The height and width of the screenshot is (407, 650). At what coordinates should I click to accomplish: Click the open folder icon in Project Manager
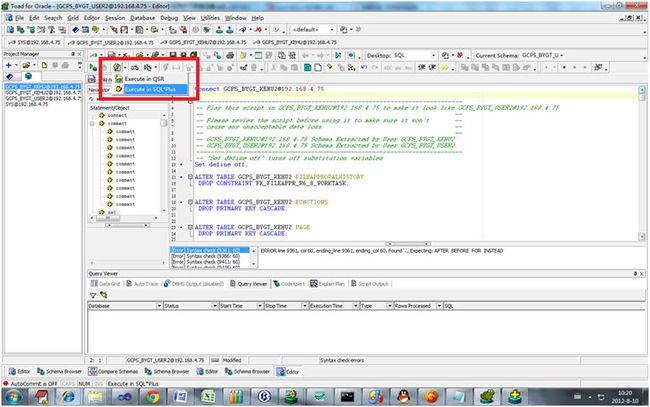coord(26,65)
